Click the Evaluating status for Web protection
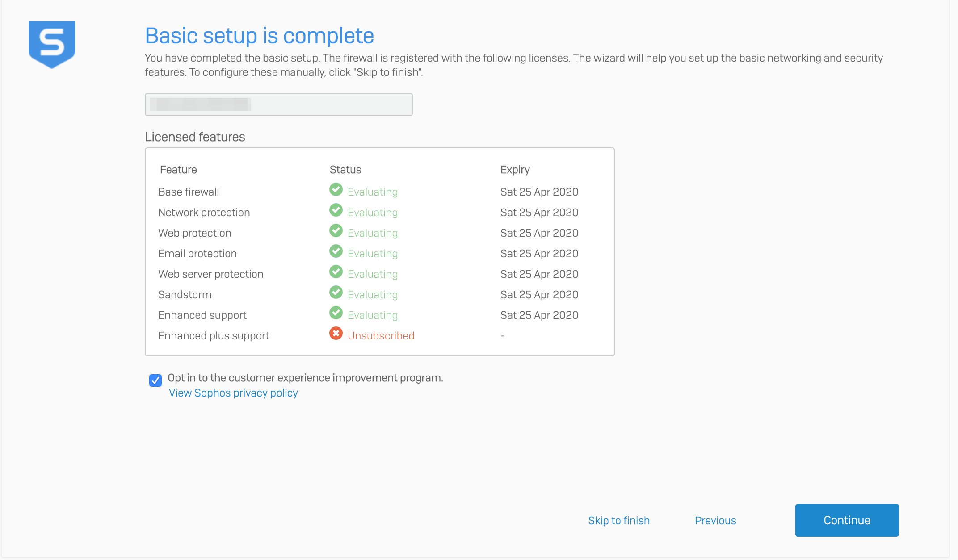 373,233
